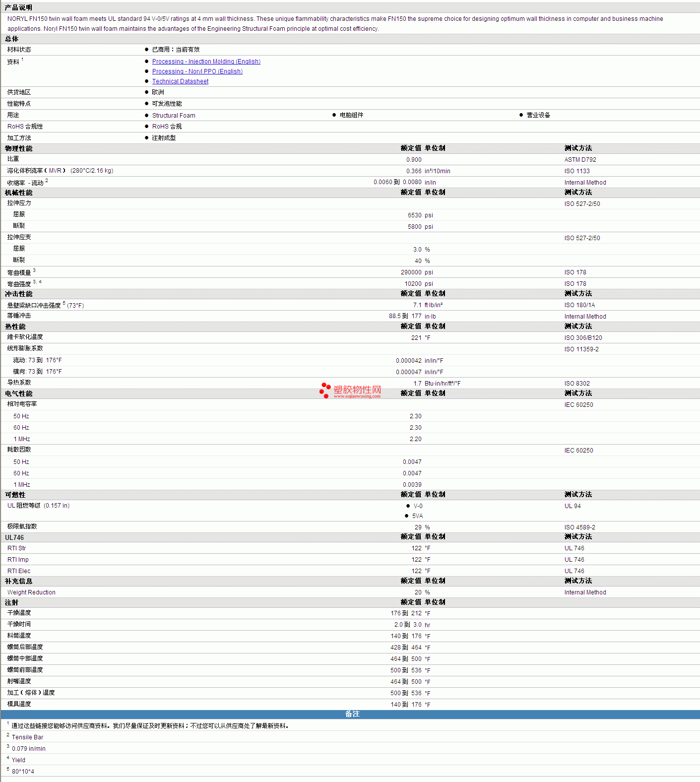Select the 相对电容率 row label
Viewport: 700px width, 782px height.
click(x=22, y=404)
